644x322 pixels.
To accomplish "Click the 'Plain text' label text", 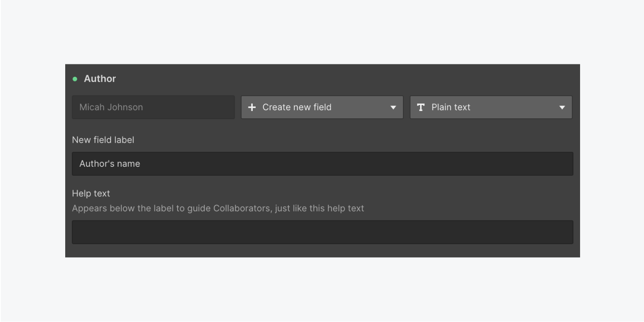I will [451, 107].
